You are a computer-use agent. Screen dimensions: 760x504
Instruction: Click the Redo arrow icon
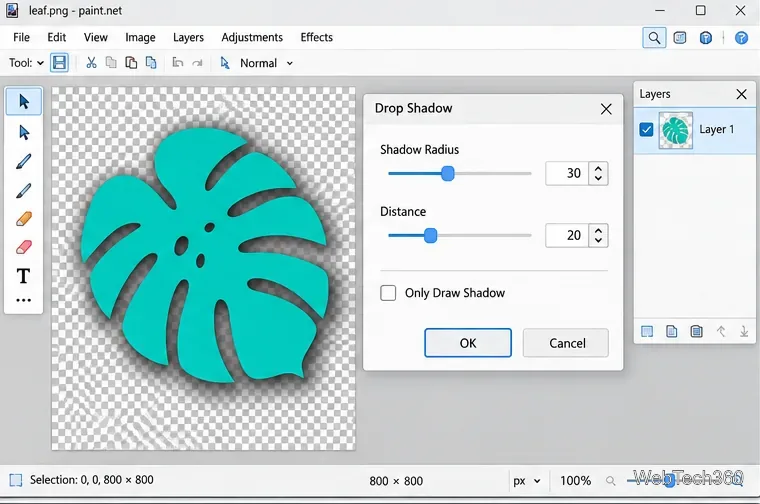point(197,63)
